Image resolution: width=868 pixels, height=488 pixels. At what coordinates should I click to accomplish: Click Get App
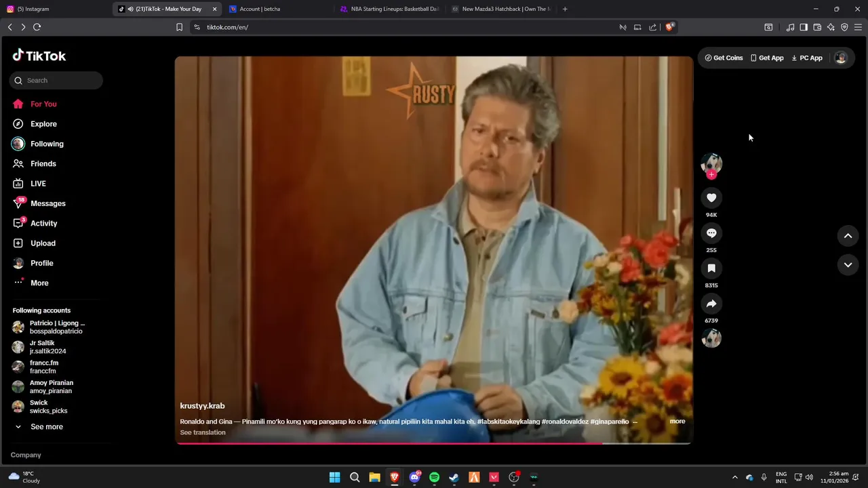tap(767, 58)
